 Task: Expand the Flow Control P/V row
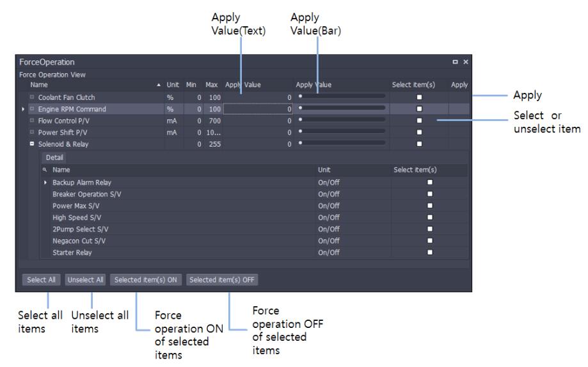[32, 120]
